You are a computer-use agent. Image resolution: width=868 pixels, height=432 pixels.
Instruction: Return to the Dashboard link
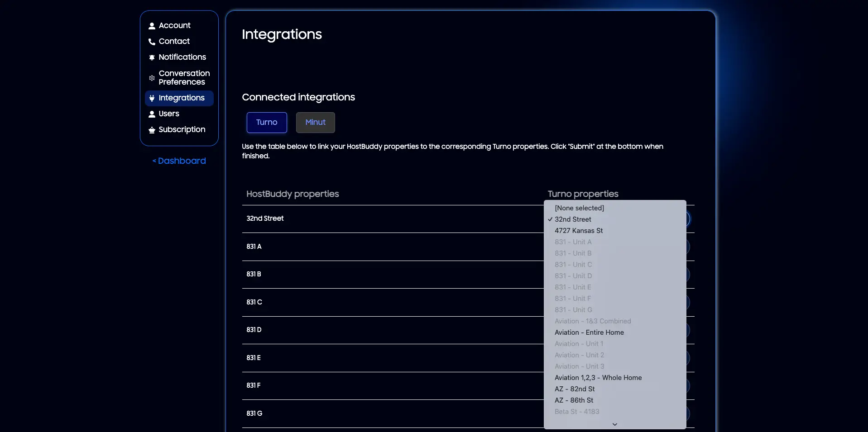(179, 161)
